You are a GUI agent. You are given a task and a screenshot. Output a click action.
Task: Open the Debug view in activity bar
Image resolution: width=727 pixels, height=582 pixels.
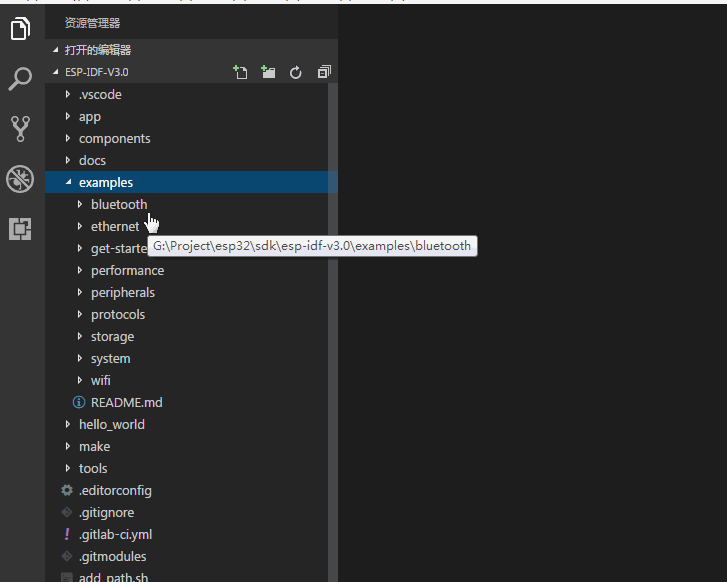(x=20, y=179)
